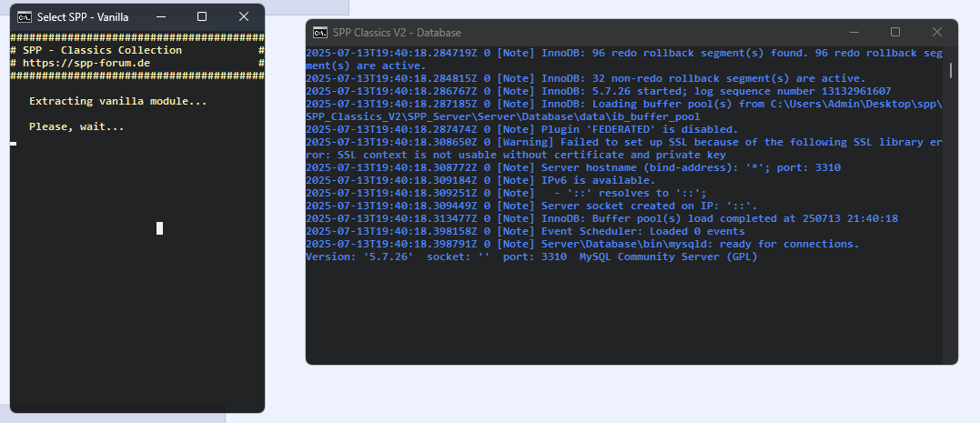Click the https://spp-forum.de text
The width and height of the screenshot is (980, 423).
86,63
